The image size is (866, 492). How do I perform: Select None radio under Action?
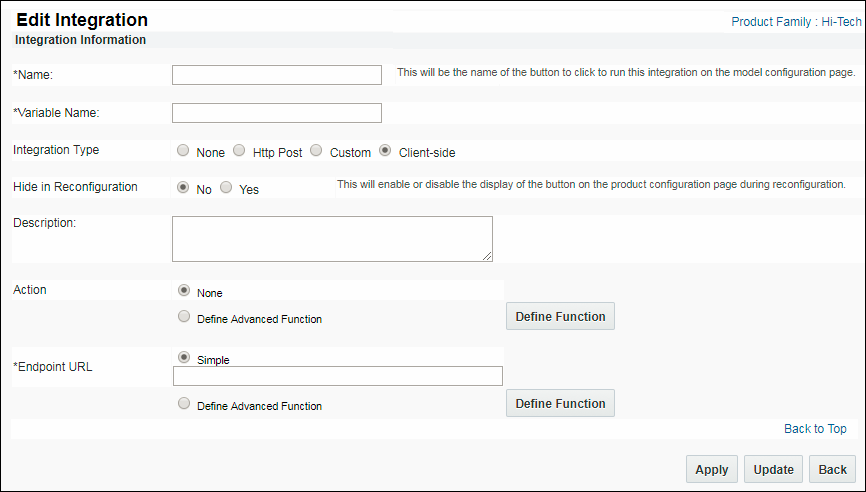click(x=184, y=290)
